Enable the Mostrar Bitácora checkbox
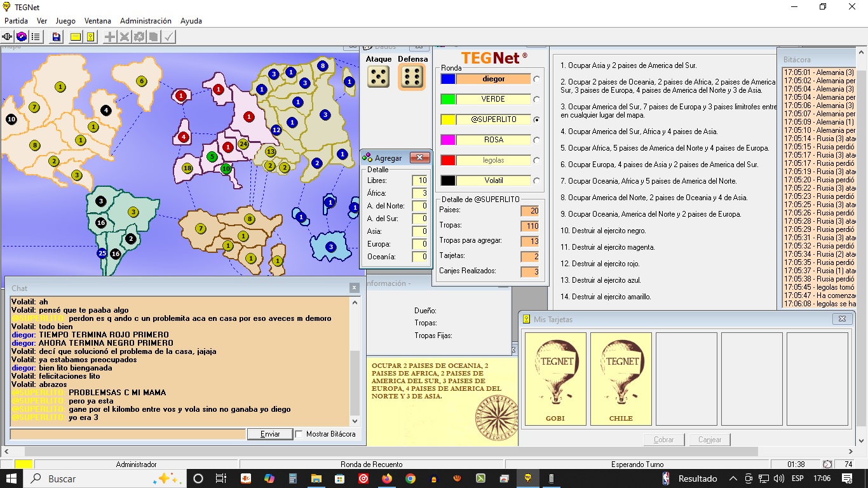The width and height of the screenshot is (868, 488). (x=299, y=434)
